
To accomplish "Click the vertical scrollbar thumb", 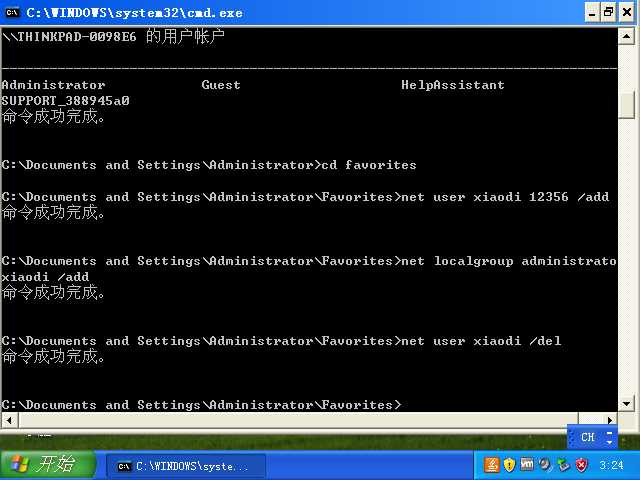I will pyautogui.click(x=626, y=105).
